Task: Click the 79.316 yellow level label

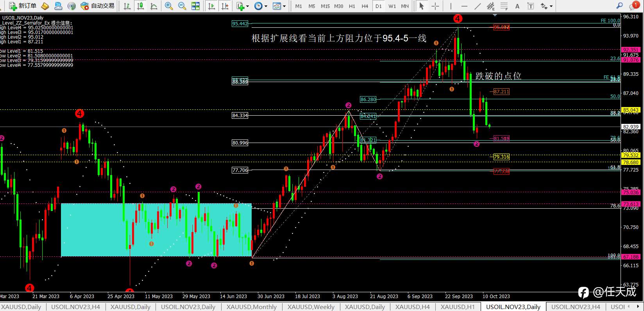Action: (501, 157)
